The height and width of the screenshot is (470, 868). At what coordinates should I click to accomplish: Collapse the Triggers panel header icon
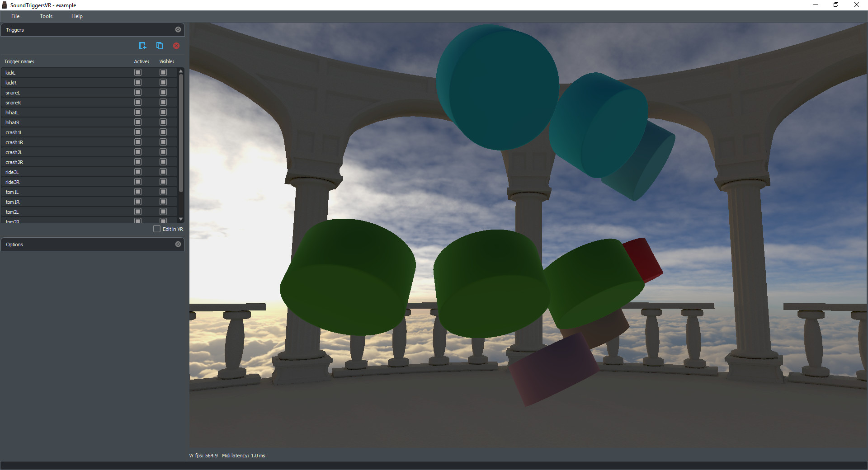178,30
